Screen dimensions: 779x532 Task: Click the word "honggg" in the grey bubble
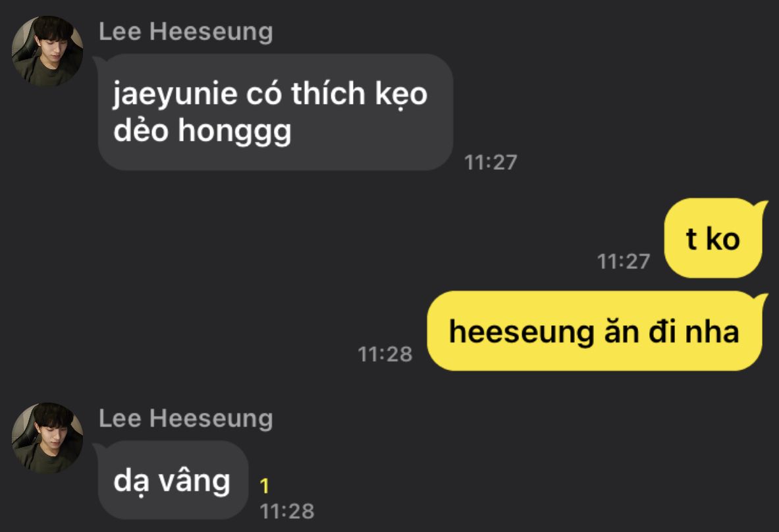[x=234, y=131]
